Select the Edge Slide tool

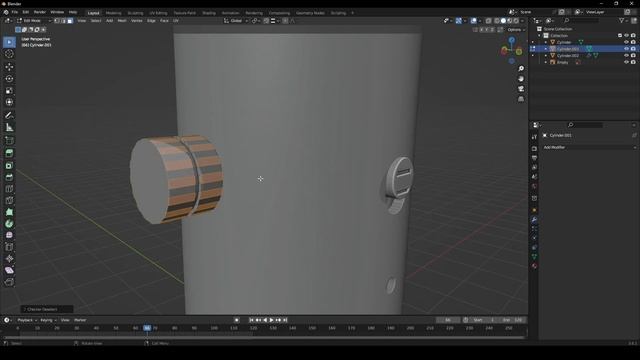tap(9, 247)
